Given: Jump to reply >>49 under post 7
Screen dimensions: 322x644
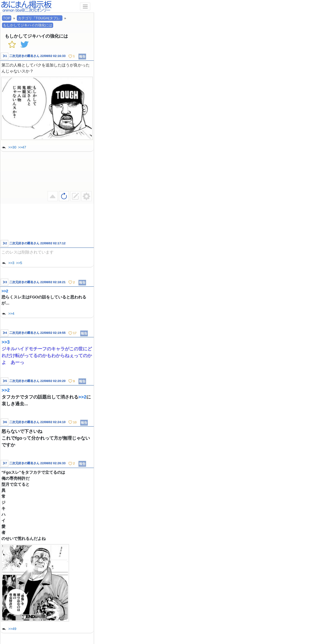Looking at the screenshot, I should 12,629.
